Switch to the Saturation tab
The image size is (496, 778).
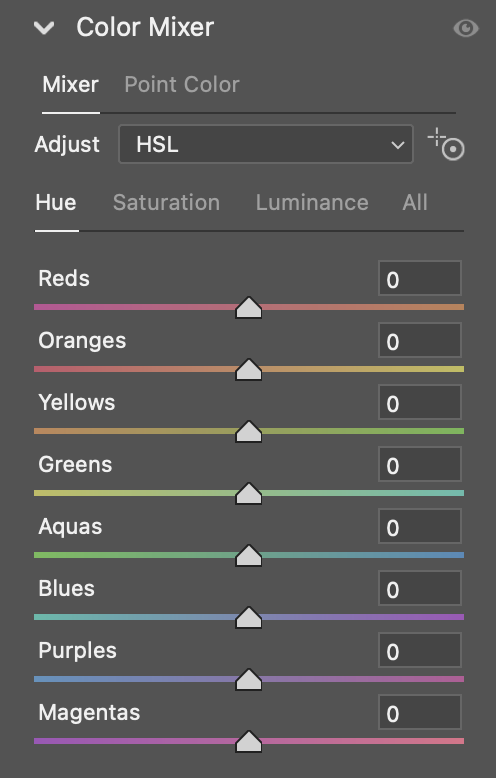tap(166, 202)
